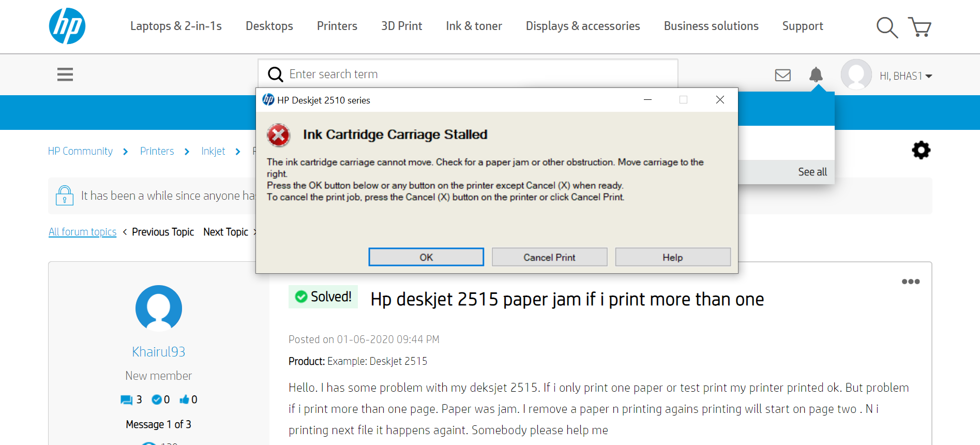
Task: Click the posts count icon under Khairul93
Action: (x=126, y=399)
